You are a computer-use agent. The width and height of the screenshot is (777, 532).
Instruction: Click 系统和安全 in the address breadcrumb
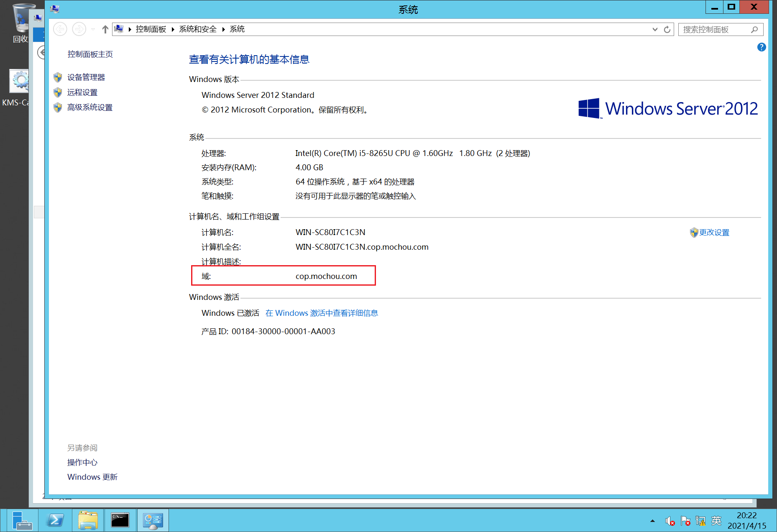tap(198, 29)
